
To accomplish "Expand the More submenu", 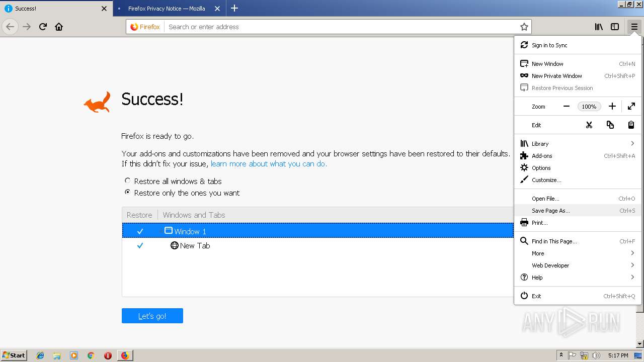I will (578, 253).
